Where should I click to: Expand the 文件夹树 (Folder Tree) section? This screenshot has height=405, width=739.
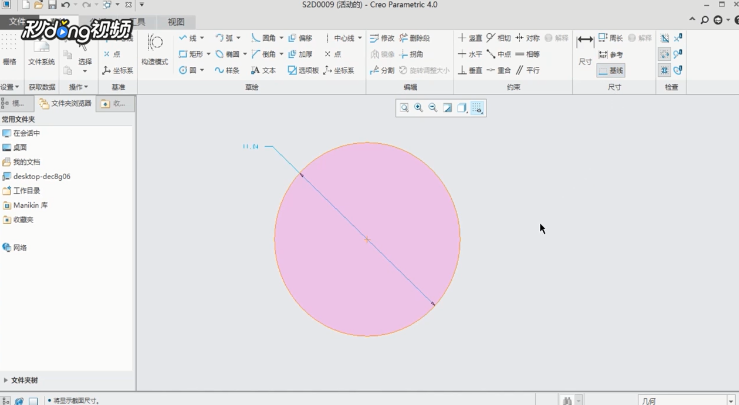21,380
